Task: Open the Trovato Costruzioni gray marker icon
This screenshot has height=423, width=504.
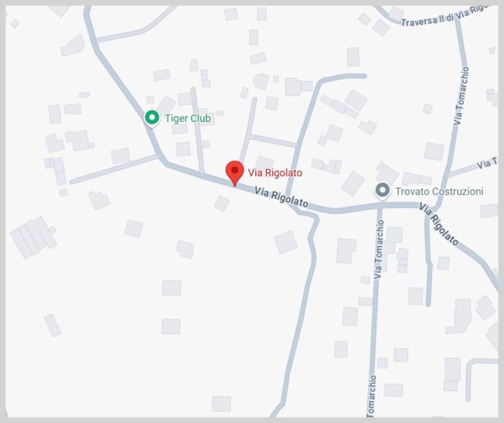Action: pos(382,191)
